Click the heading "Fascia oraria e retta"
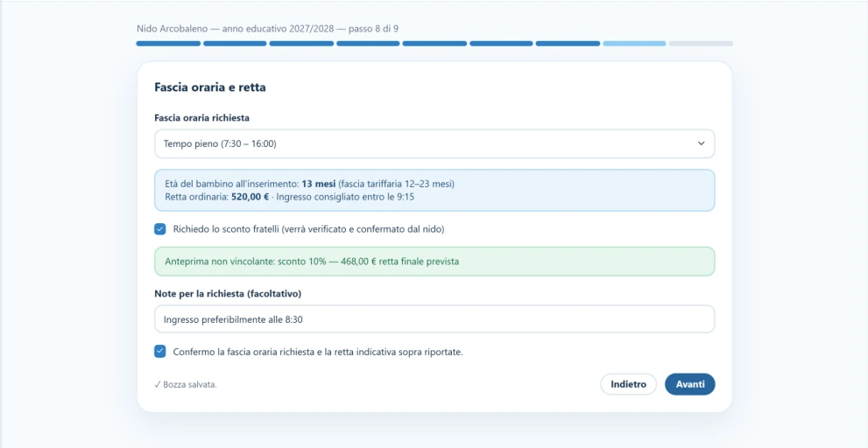This screenshot has width=868, height=448. [210, 87]
